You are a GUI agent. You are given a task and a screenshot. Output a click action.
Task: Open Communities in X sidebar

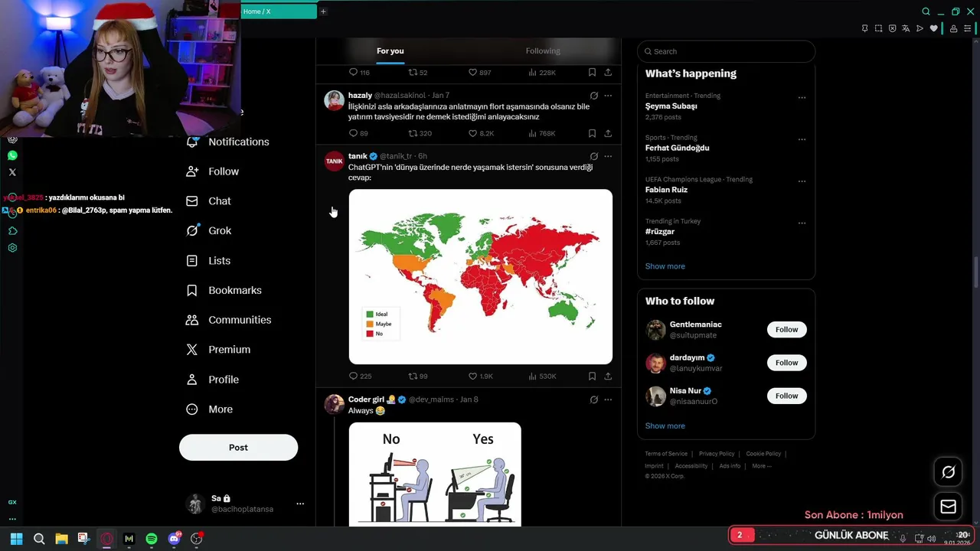228,320
